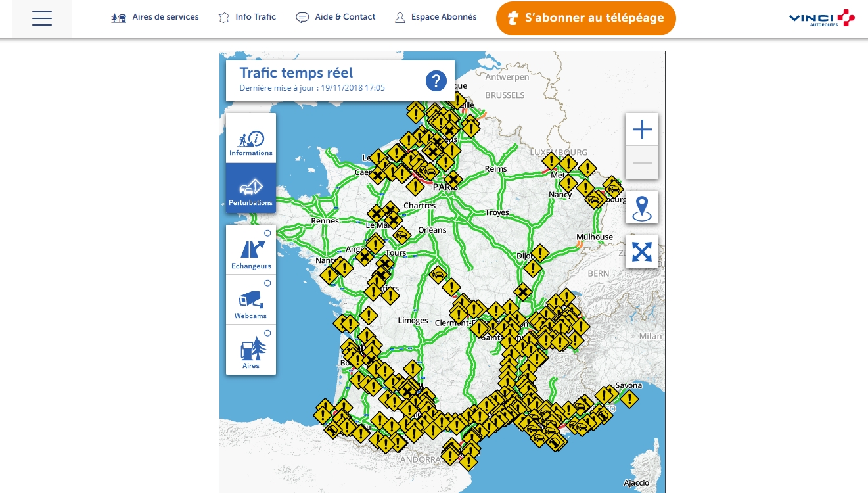Screen dimensions: 868x493
Task: Toggle the Webcams layer on the map
Action: (x=251, y=300)
